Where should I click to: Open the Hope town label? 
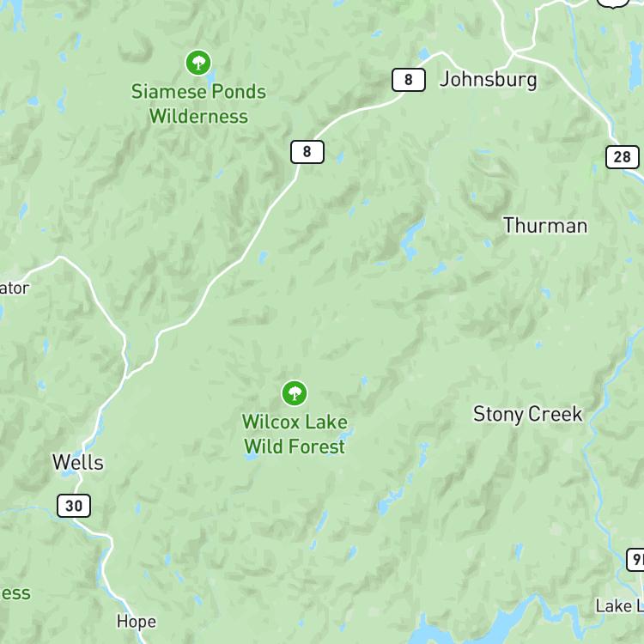[x=137, y=622]
